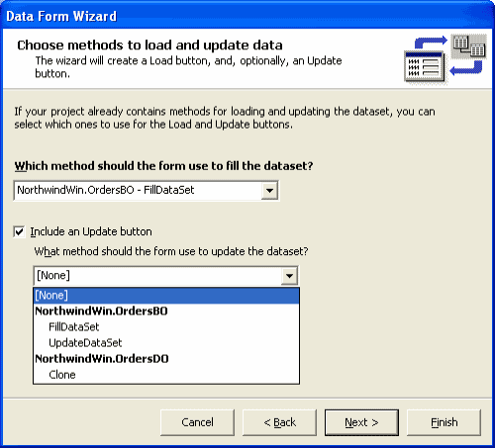This screenshot has width=495, height=448.
Task: Uncheck the Include an Update button checkbox
Action: click(x=19, y=231)
